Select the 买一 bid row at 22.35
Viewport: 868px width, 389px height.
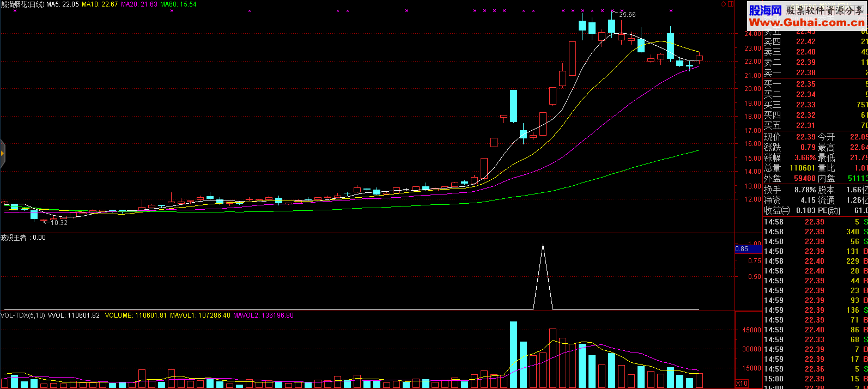[x=815, y=84]
